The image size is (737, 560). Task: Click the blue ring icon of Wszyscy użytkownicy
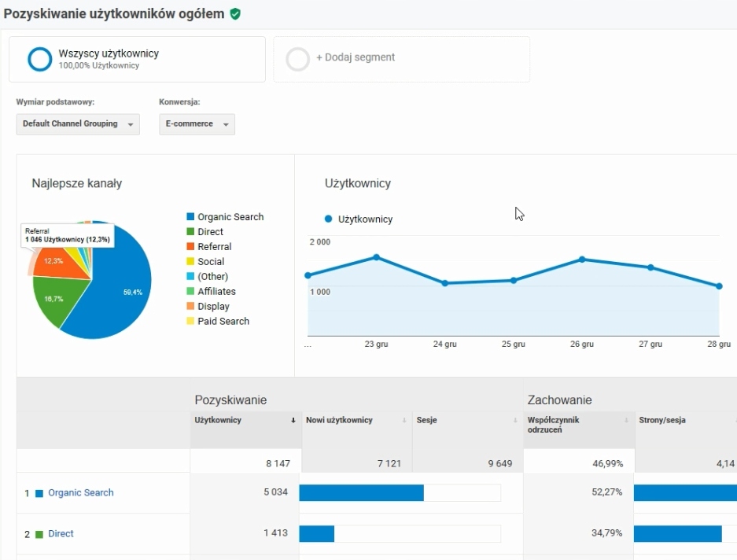pos(39,59)
